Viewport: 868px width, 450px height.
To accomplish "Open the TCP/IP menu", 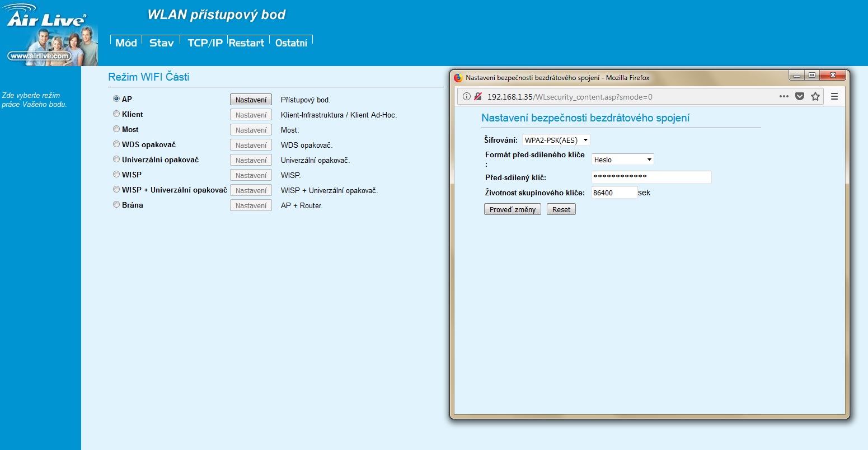I will 205,43.
